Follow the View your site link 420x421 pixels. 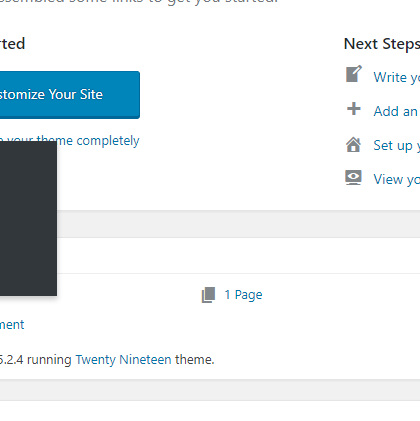[396, 179]
